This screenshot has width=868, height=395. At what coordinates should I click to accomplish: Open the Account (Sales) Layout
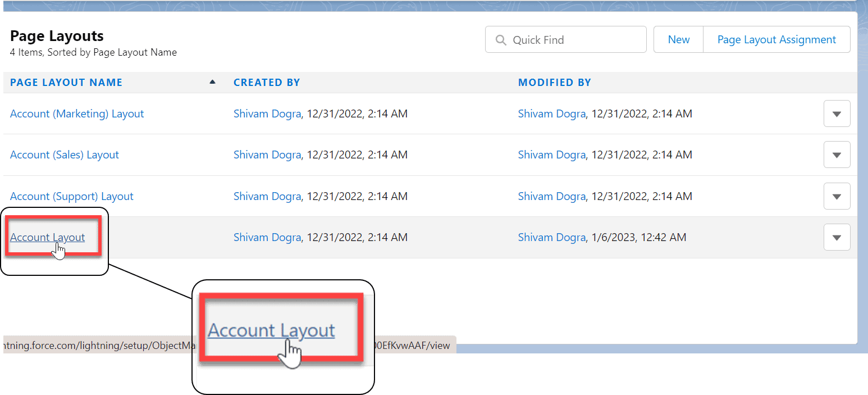tap(64, 155)
